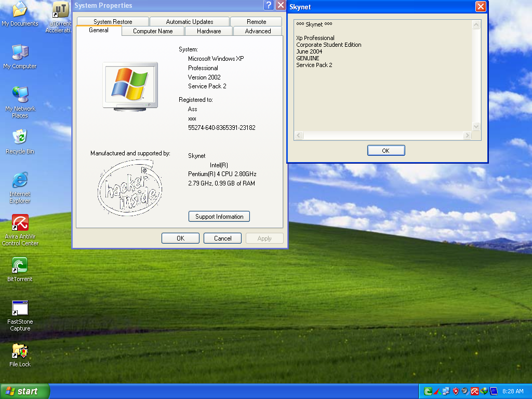Click 'Pentium(R) 4 CPU 2.80GHz' text
The width and height of the screenshot is (532, 399).
tap(222, 174)
